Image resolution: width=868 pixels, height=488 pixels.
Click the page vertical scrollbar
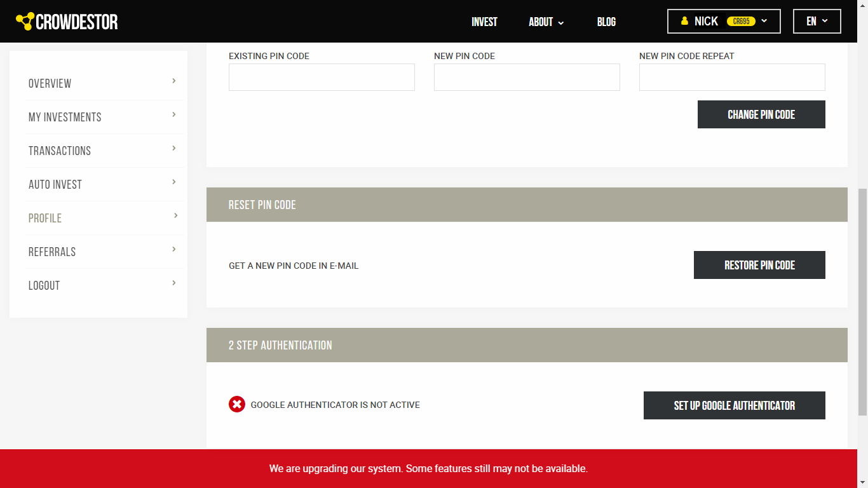862,302
